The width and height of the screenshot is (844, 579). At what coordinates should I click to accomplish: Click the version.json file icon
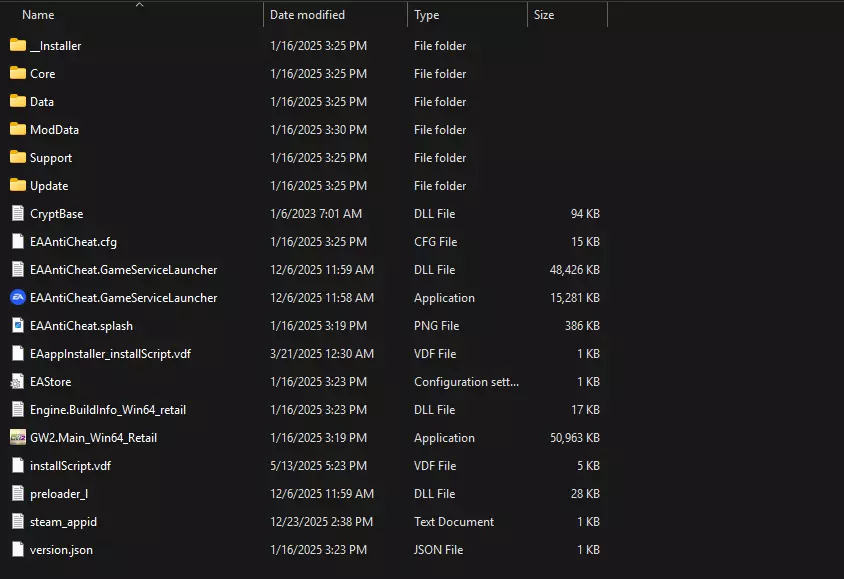(17, 549)
